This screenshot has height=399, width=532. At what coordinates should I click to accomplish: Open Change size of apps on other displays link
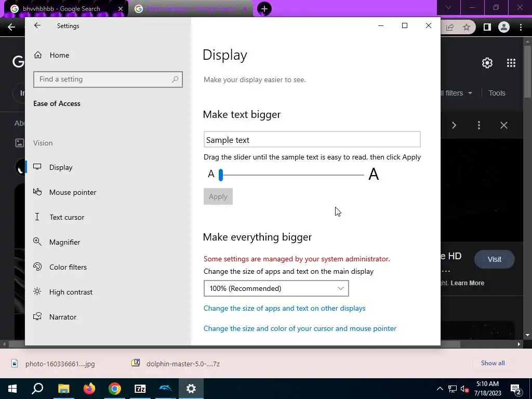pyautogui.click(x=284, y=308)
